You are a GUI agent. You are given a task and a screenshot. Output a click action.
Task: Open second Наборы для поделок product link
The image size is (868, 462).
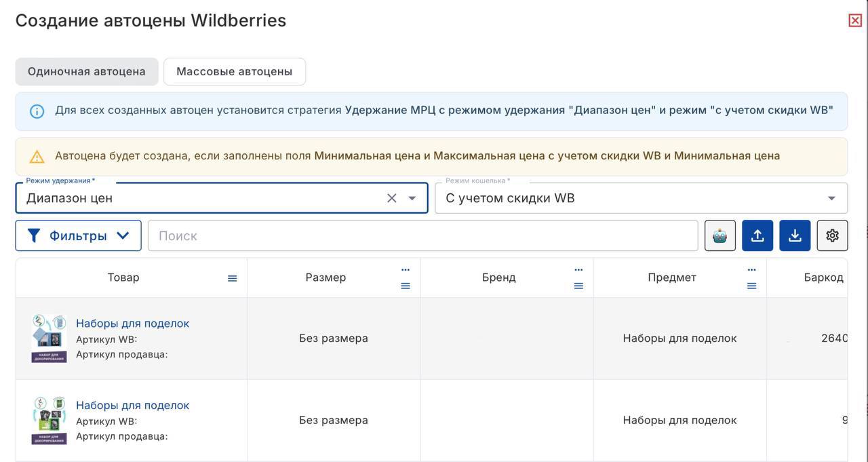[132, 406]
